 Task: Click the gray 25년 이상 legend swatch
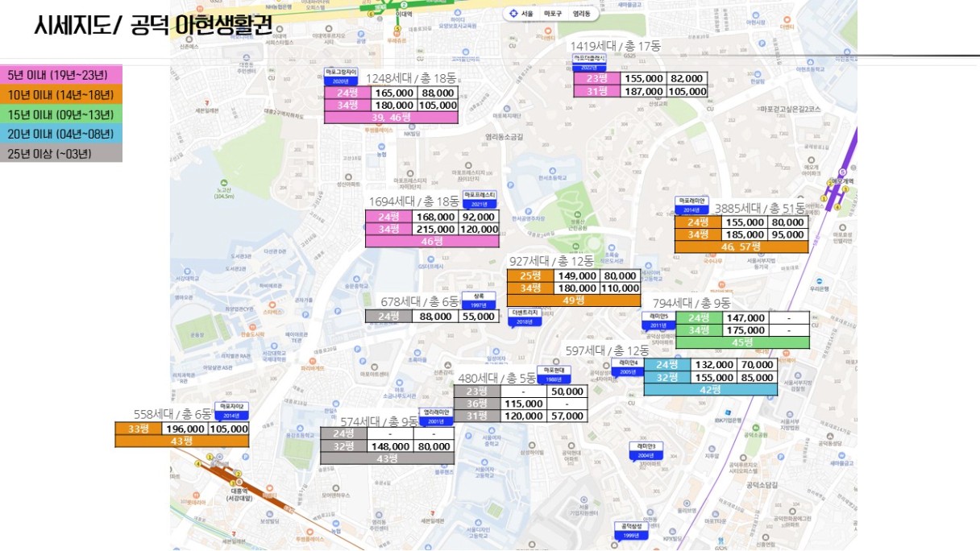(x=61, y=152)
